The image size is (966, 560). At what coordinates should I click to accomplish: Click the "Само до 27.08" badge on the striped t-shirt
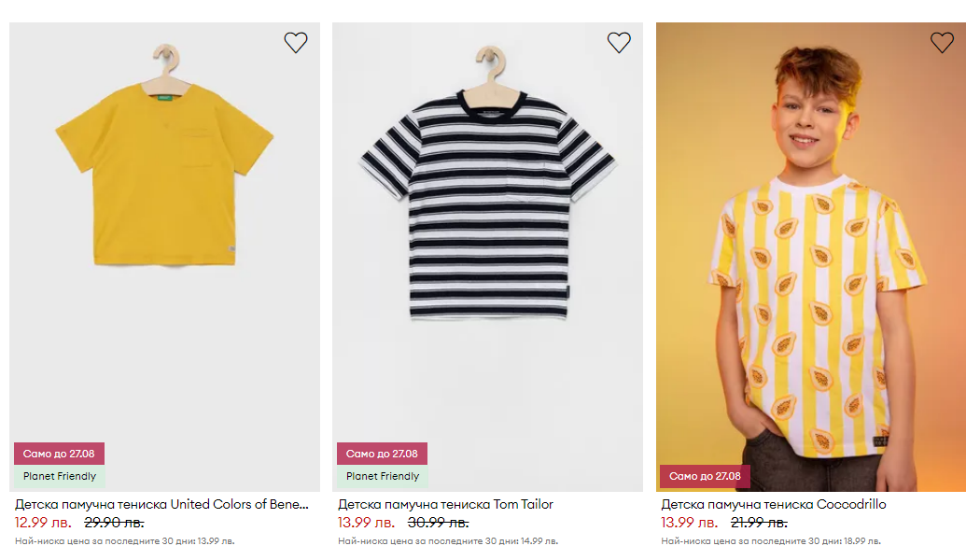[x=382, y=454]
